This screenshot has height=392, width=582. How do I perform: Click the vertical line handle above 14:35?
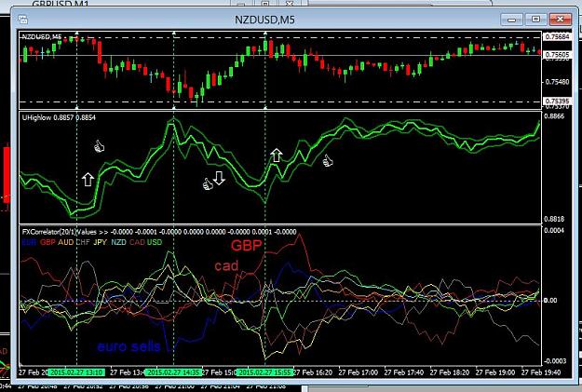point(174,34)
